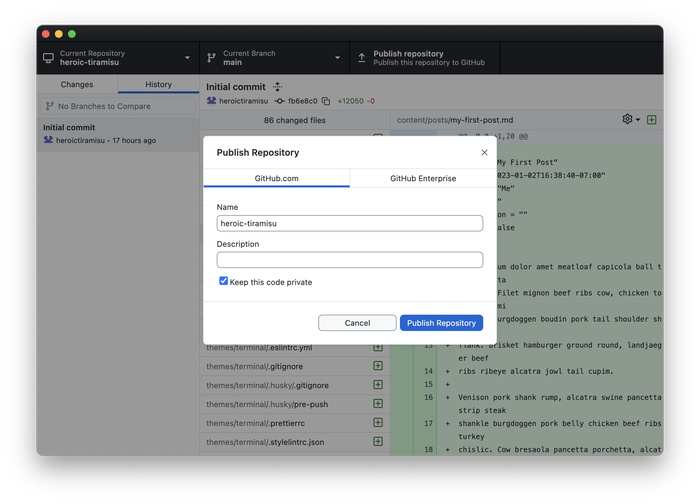Click computer icon in Current Repository

click(x=48, y=58)
